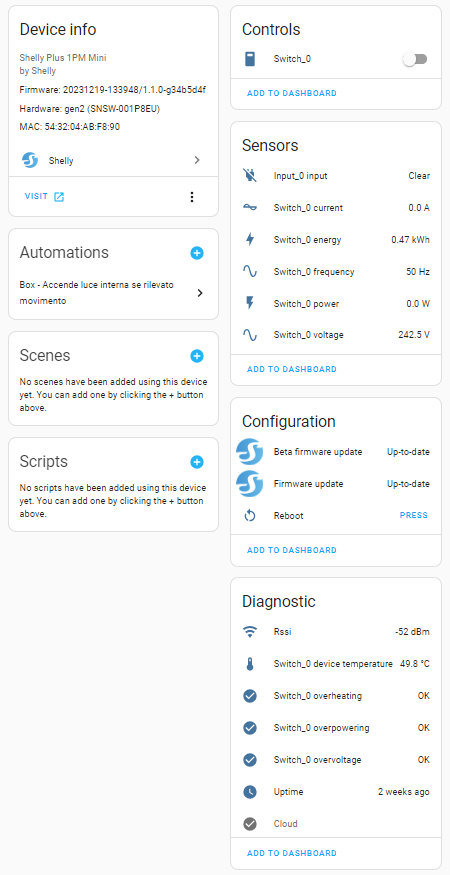Open the Cloud diagnostic entity
Screen dimensions: 450x875
[x=336, y=824]
